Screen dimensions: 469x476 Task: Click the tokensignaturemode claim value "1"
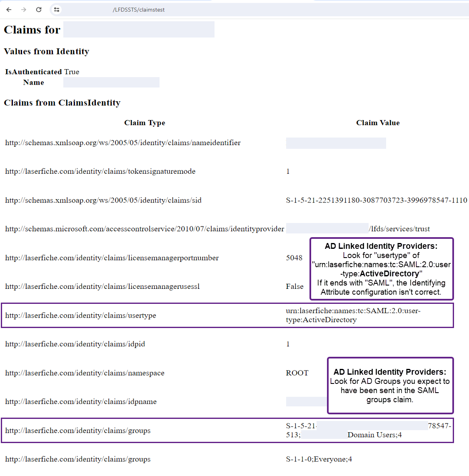[288, 171]
